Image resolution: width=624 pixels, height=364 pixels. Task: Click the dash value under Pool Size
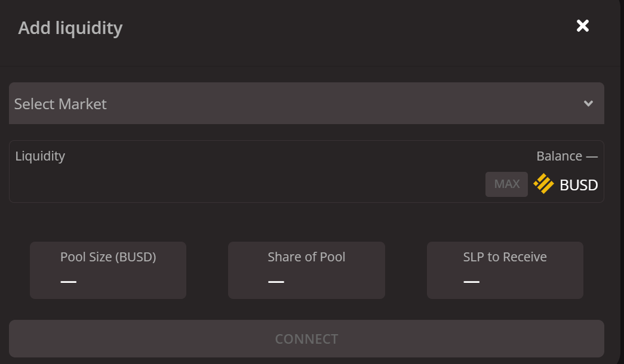(x=69, y=281)
